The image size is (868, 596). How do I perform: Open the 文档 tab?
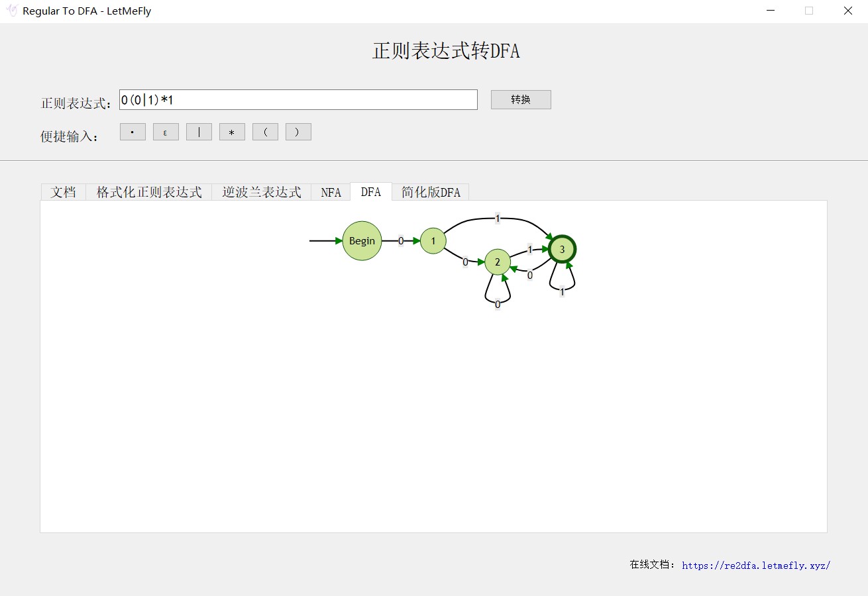(64, 192)
